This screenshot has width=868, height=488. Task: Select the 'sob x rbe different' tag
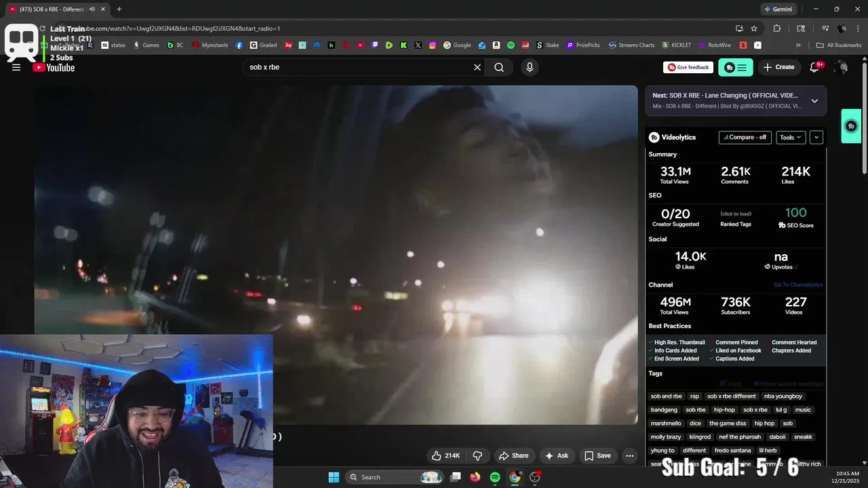click(731, 396)
